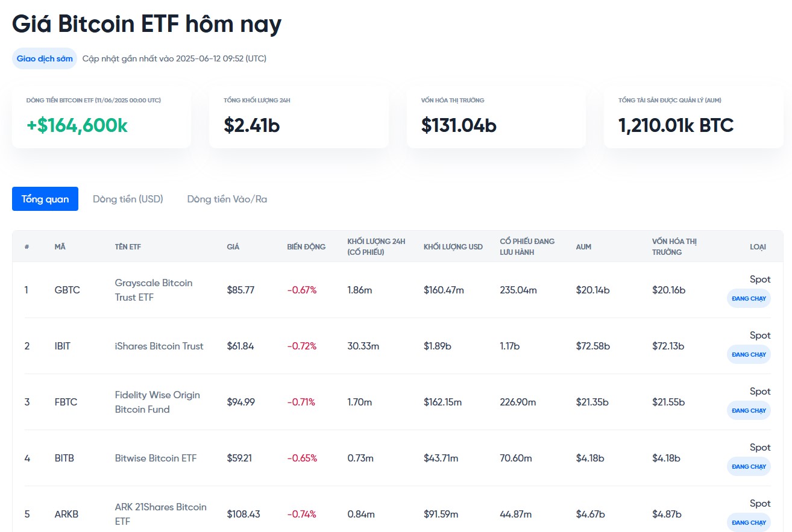Click GBTC change -0.67%
792x532 pixels.
tap(302, 290)
